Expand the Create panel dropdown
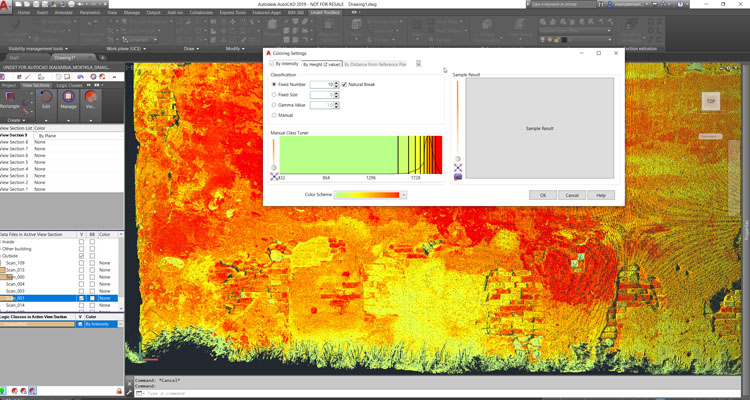Image resolution: width=750 pixels, height=400 pixels. click(17, 120)
